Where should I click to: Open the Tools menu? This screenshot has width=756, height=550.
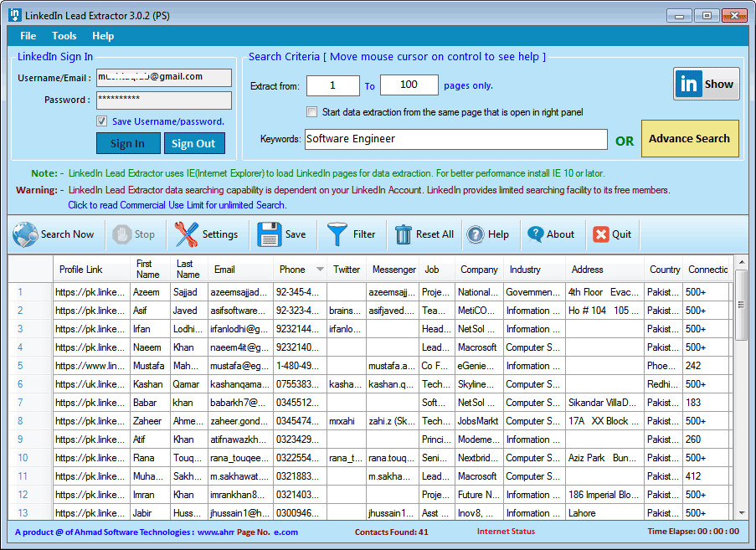[64, 36]
